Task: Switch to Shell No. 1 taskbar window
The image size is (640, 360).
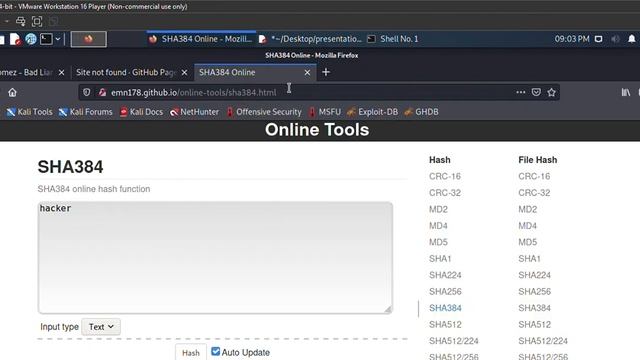Action: (x=393, y=39)
